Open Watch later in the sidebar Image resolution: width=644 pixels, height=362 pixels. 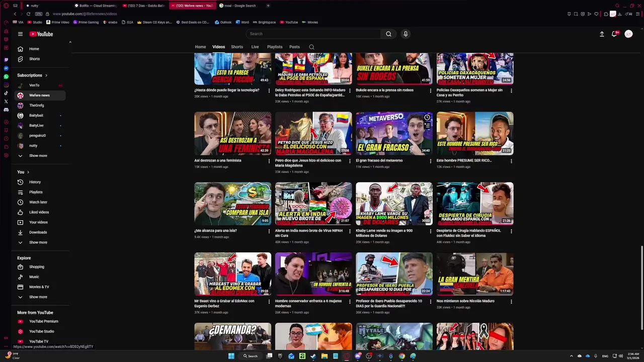pyautogui.click(x=39, y=202)
